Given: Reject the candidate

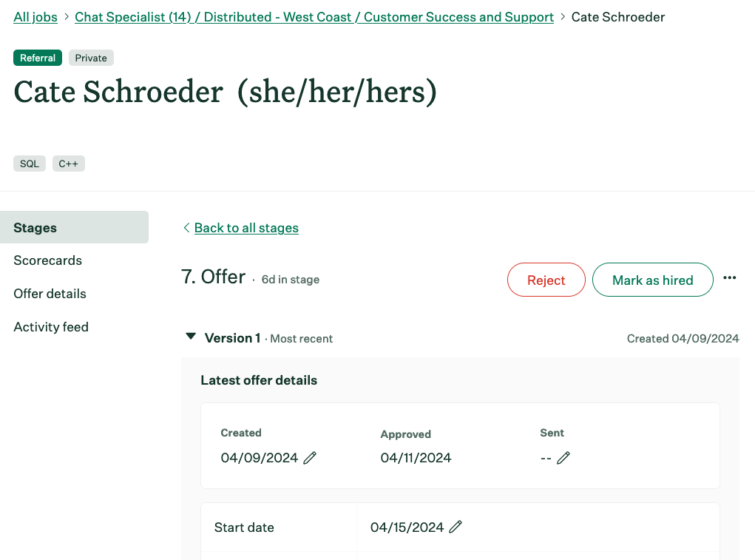Looking at the screenshot, I should (546, 280).
